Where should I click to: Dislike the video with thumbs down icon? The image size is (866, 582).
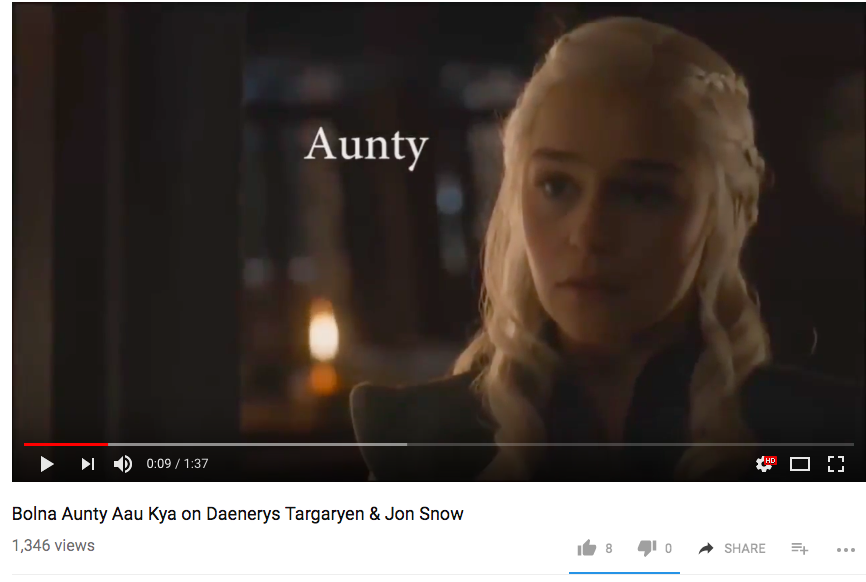(x=647, y=548)
